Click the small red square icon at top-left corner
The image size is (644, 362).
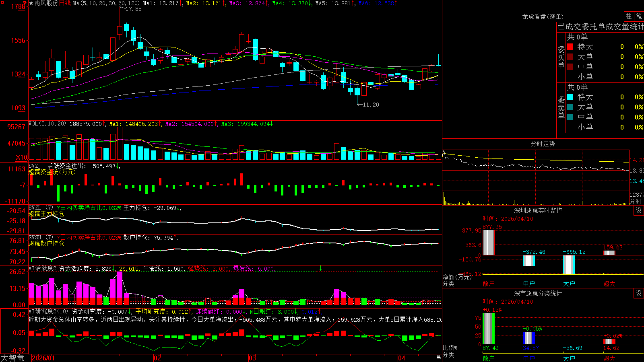(x=2, y=2)
